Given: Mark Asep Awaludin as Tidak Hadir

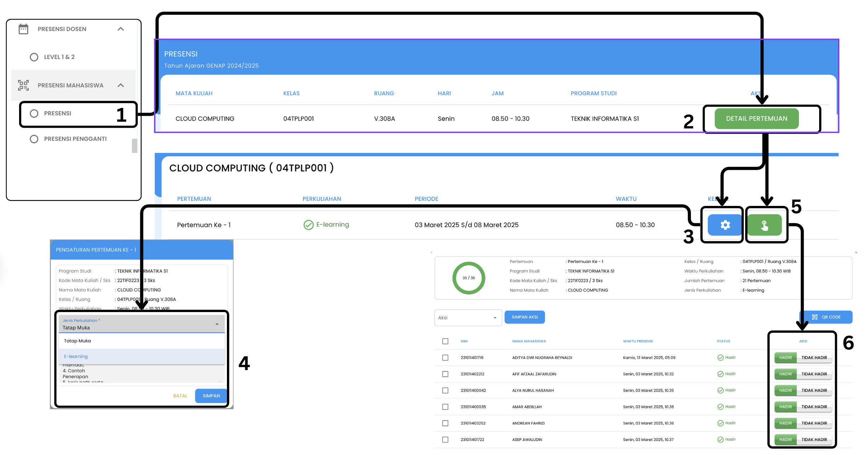Looking at the screenshot, I should [x=814, y=440].
